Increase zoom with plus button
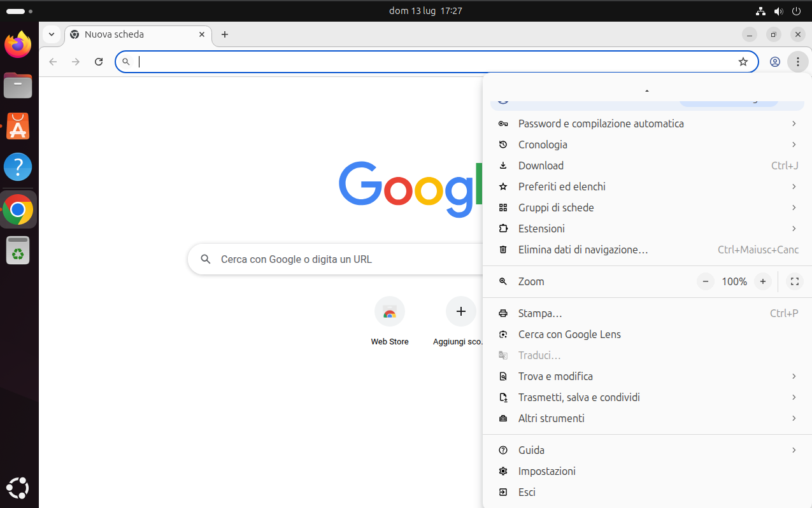 coord(763,281)
